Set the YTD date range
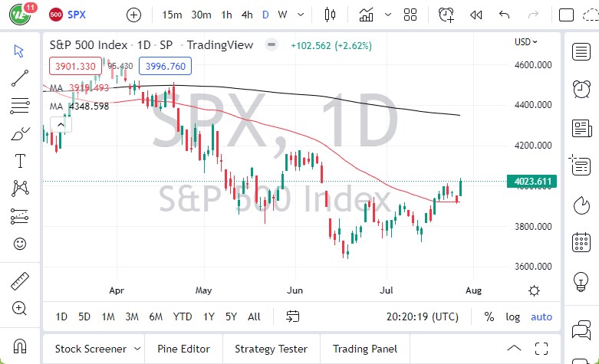 [x=183, y=316]
